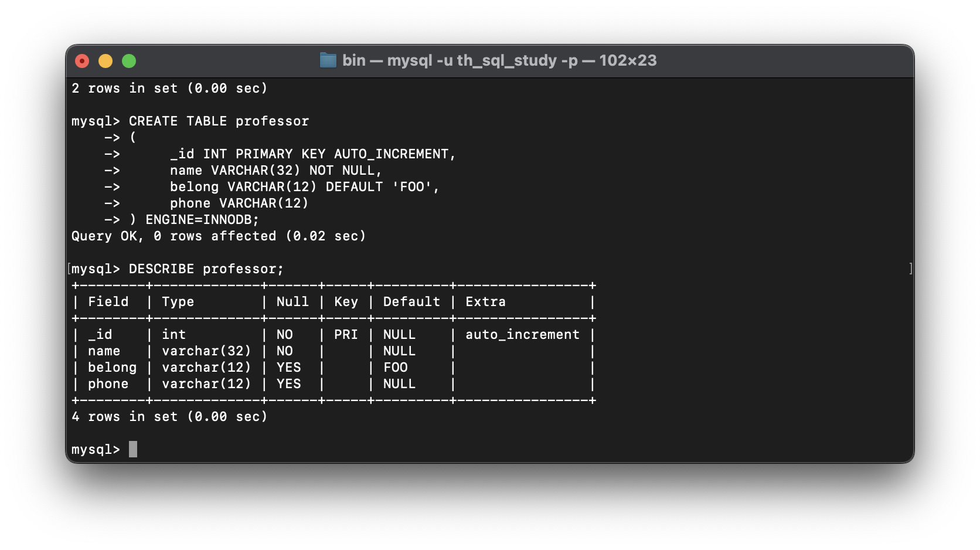Click the "DESCRIBE professor;" command text
980x550 pixels.
click(x=206, y=269)
